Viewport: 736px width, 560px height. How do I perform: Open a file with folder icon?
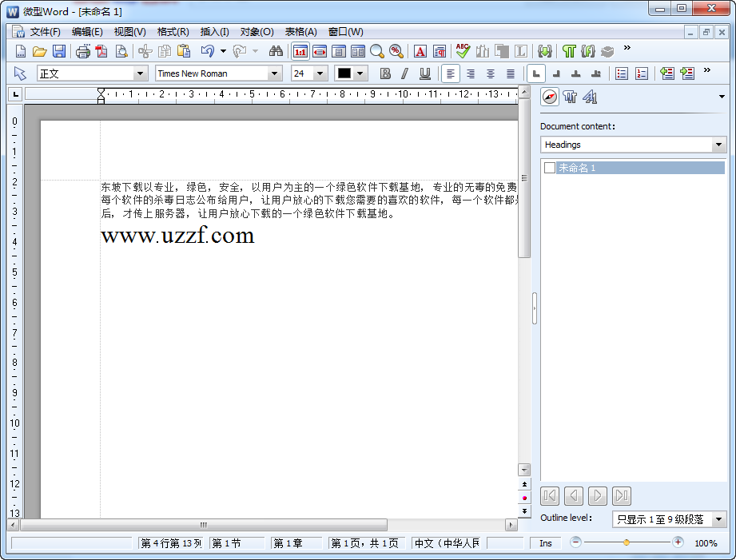39,51
